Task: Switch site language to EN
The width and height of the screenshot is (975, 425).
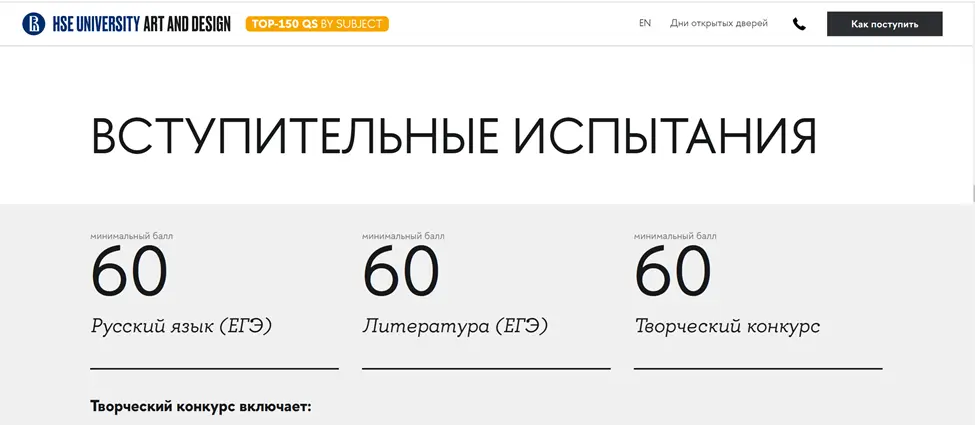Action: [x=645, y=23]
